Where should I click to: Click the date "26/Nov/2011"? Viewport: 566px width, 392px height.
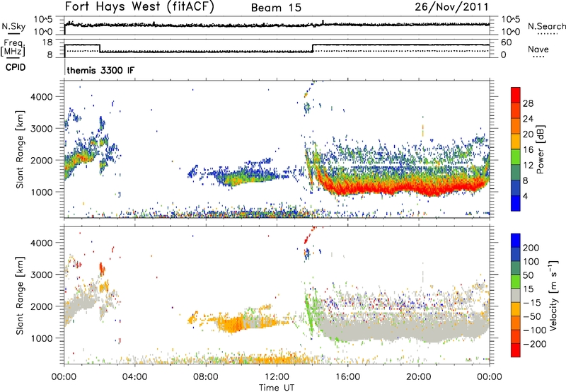coord(451,6)
